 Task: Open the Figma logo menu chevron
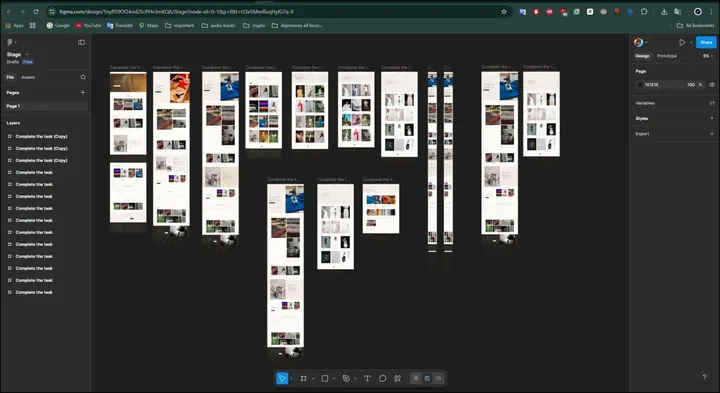click(x=16, y=43)
